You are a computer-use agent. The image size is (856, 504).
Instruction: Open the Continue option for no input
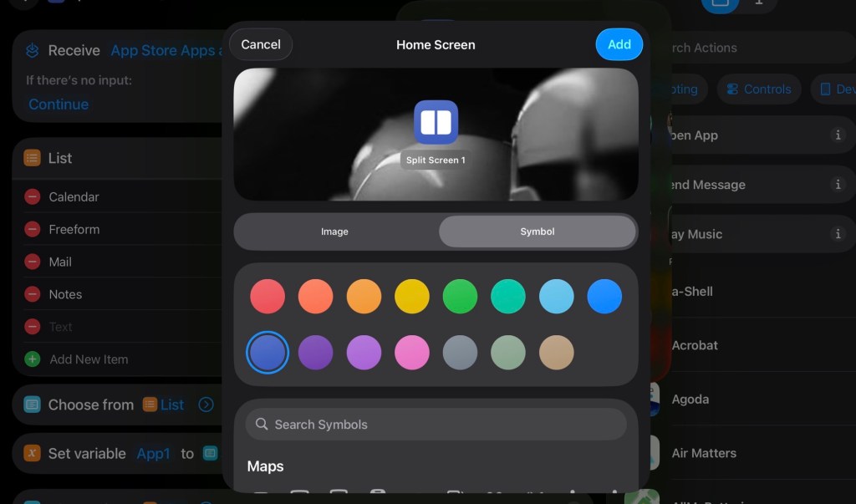pos(59,104)
